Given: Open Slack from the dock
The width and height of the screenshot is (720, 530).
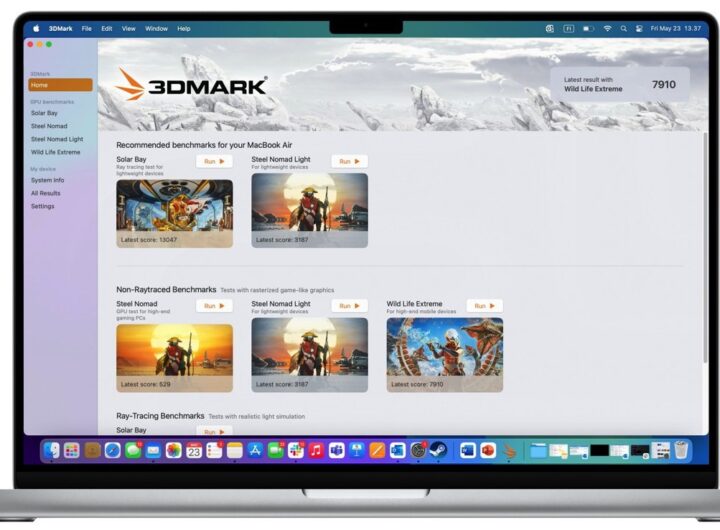Looking at the screenshot, I should pos(296,451).
